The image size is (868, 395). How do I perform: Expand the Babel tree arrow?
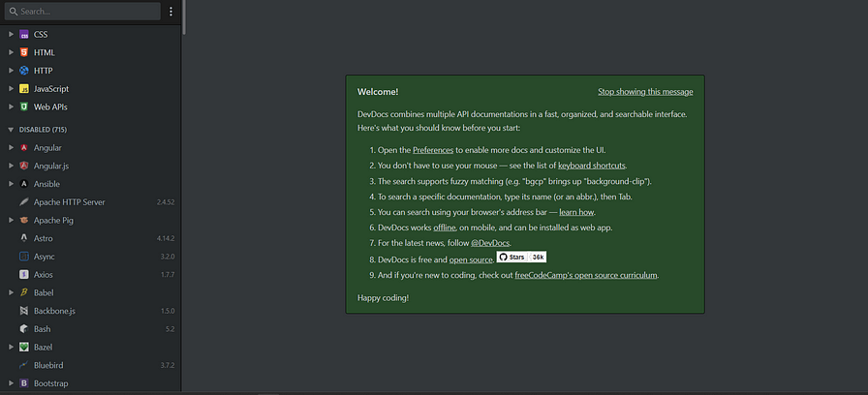pyautogui.click(x=11, y=292)
